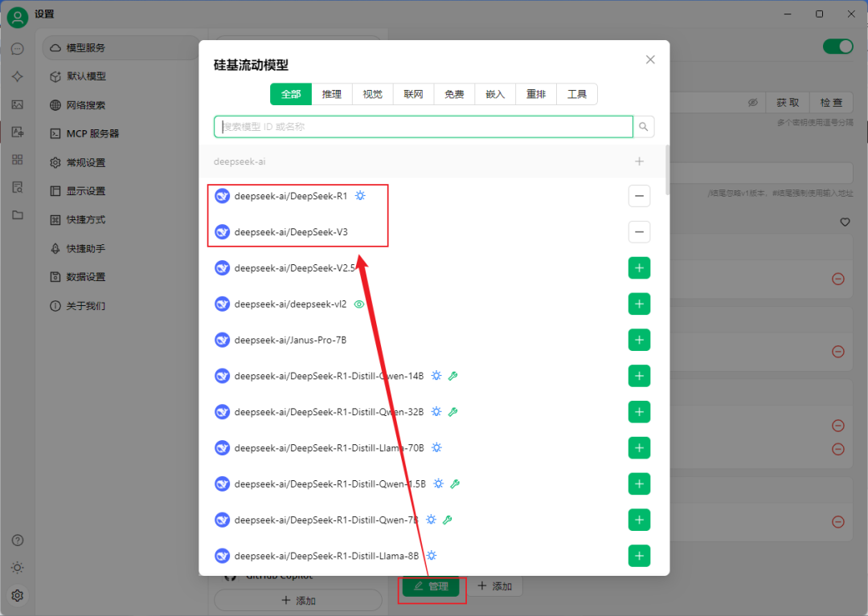Select the 视觉 tab

coord(373,94)
